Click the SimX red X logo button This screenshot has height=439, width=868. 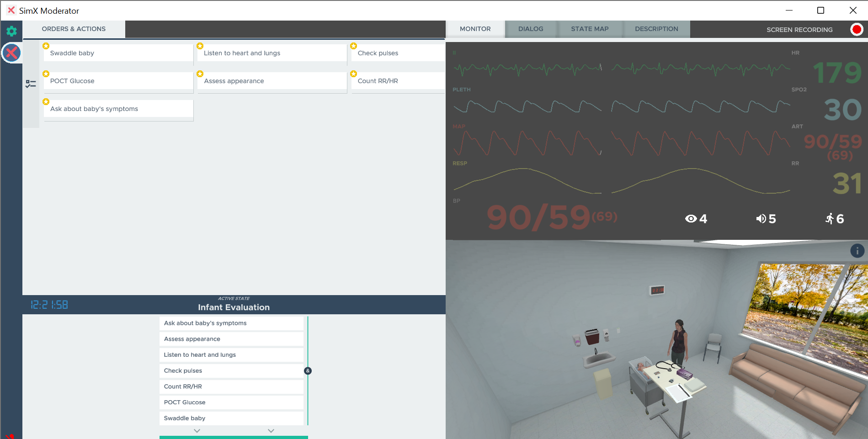[x=11, y=53]
